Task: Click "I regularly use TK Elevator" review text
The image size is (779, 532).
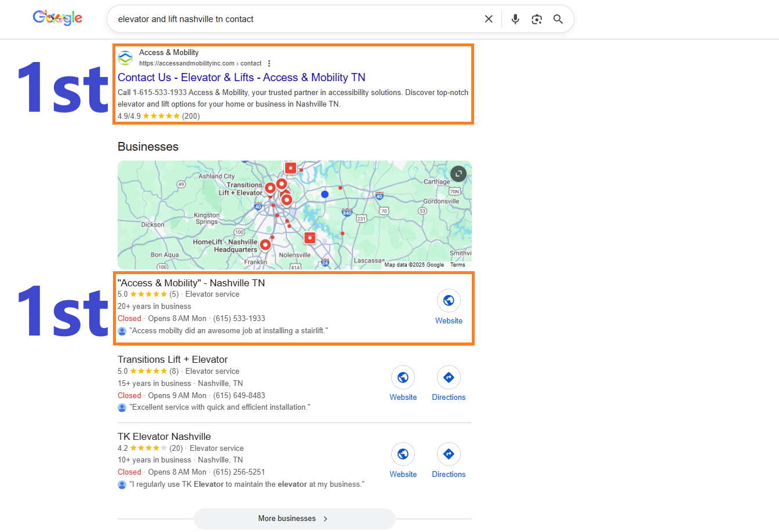Action: coord(247,484)
